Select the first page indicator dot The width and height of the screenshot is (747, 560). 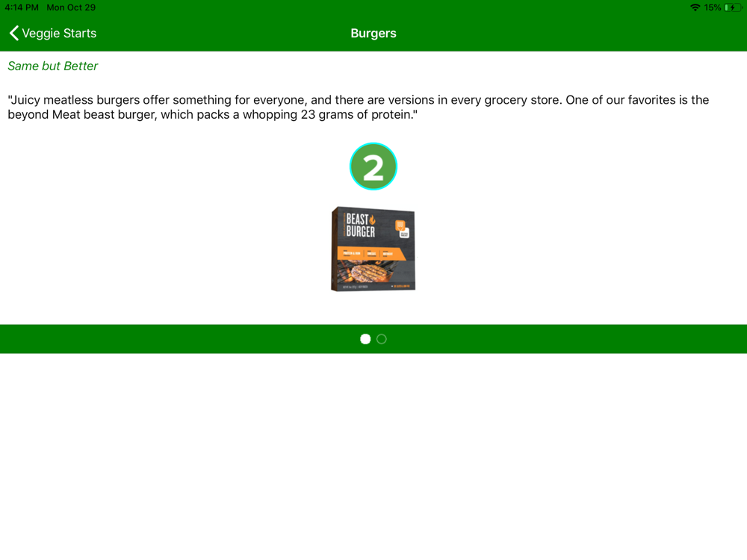[365, 339]
